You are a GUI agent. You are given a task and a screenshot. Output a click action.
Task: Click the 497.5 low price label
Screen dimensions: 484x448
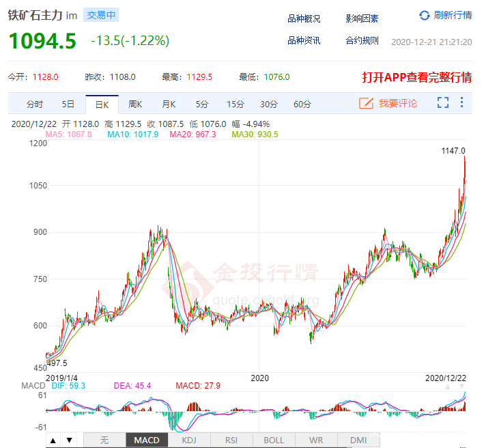[57, 363]
